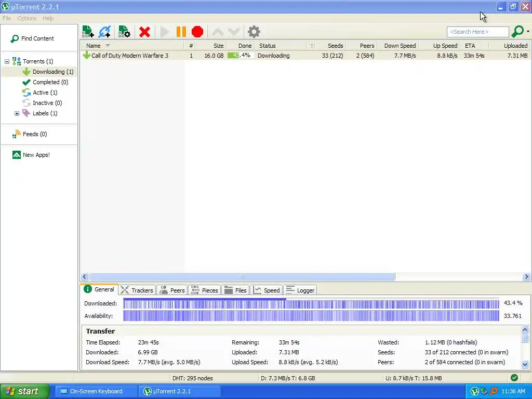Open the File menu
The height and width of the screenshot is (399, 532).
(x=7, y=18)
